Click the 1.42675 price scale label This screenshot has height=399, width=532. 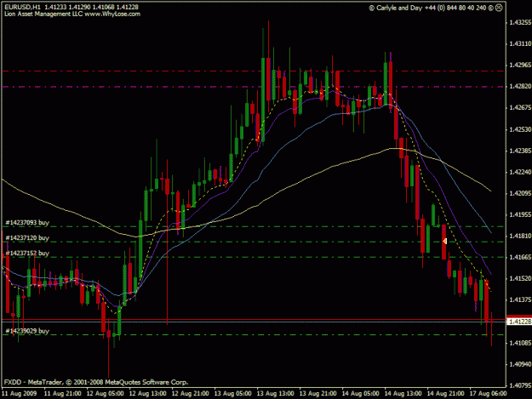520,108
